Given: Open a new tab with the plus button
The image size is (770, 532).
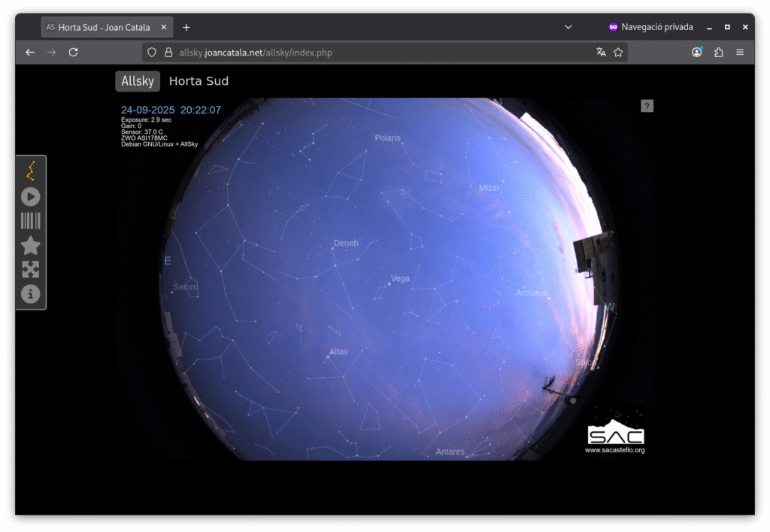Looking at the screenshot, I should [x=186, y=27].
